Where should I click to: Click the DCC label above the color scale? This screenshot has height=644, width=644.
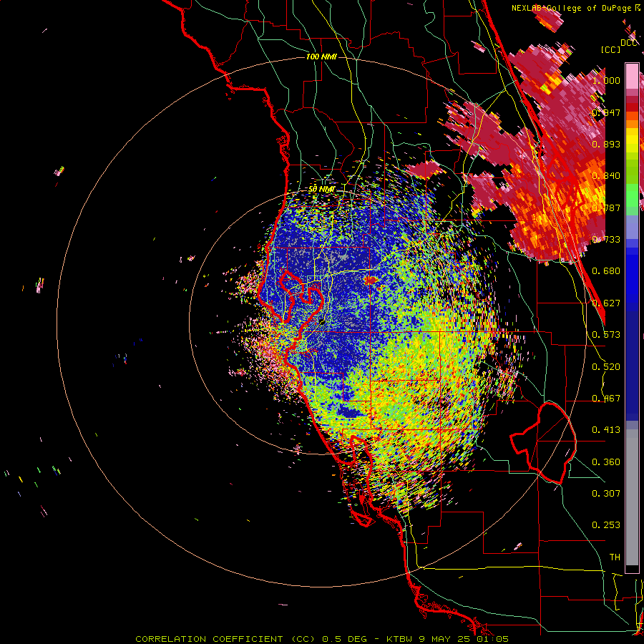pos(629,43)
